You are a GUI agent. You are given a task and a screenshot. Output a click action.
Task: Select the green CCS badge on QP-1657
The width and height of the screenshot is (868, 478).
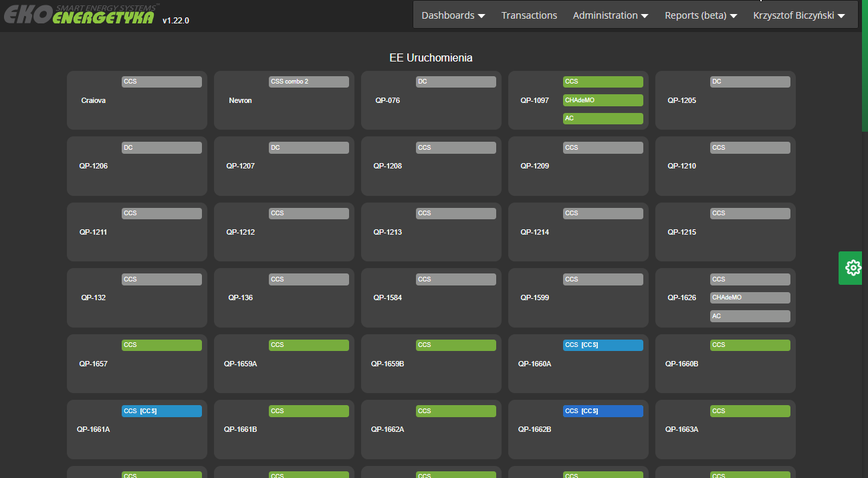[161, 345]
